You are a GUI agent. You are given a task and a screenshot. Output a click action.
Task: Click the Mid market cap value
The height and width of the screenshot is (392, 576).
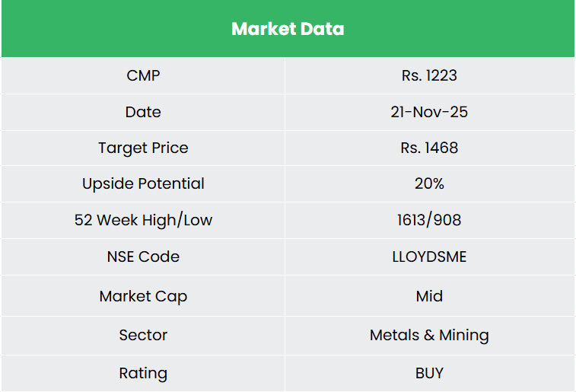429,296
